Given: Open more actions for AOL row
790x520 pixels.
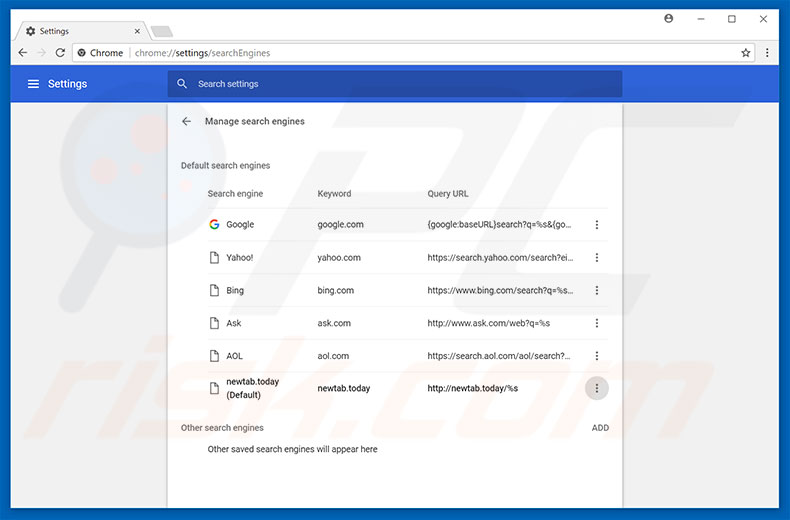Looking at the screenshot, I should click(597, 356).
